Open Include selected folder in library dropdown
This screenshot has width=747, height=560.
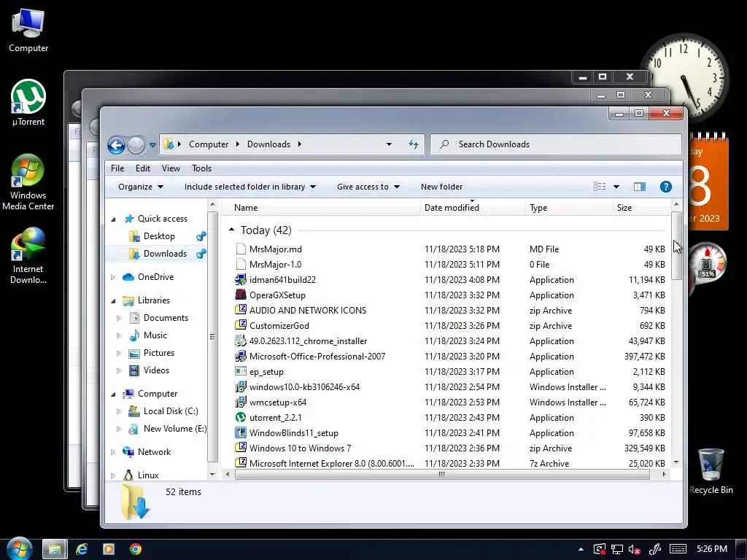pos(250,187)
